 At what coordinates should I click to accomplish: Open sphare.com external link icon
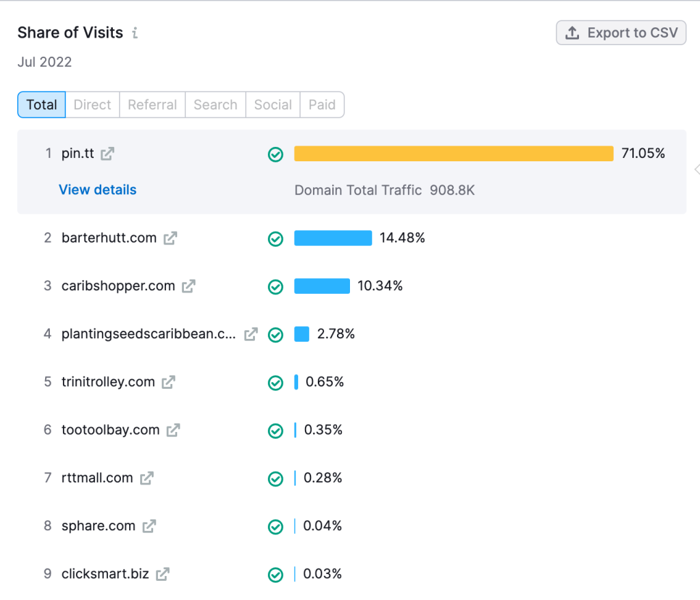[149, 526]
